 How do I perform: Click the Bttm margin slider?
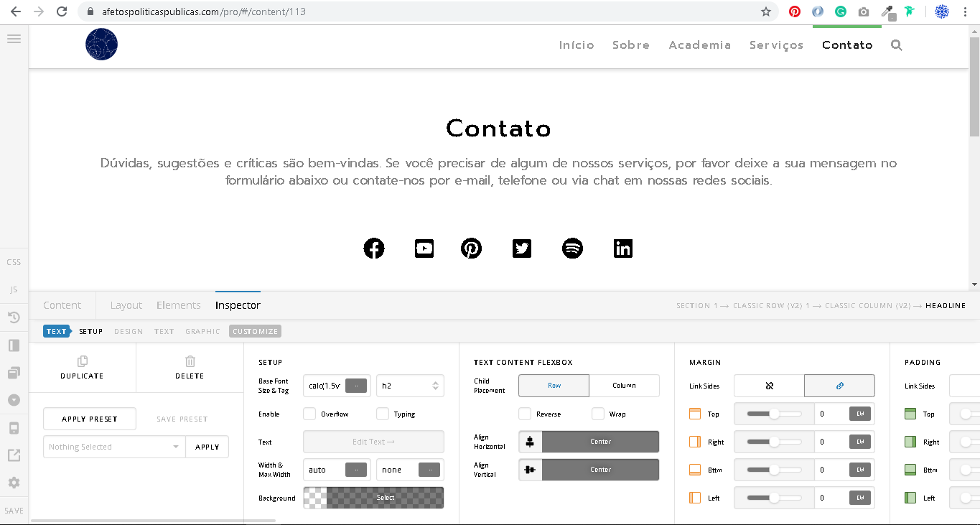(x=774, y=470)
